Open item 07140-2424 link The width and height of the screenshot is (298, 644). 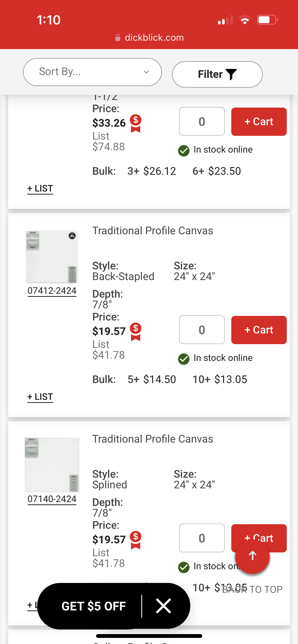(x=52, y=499)
